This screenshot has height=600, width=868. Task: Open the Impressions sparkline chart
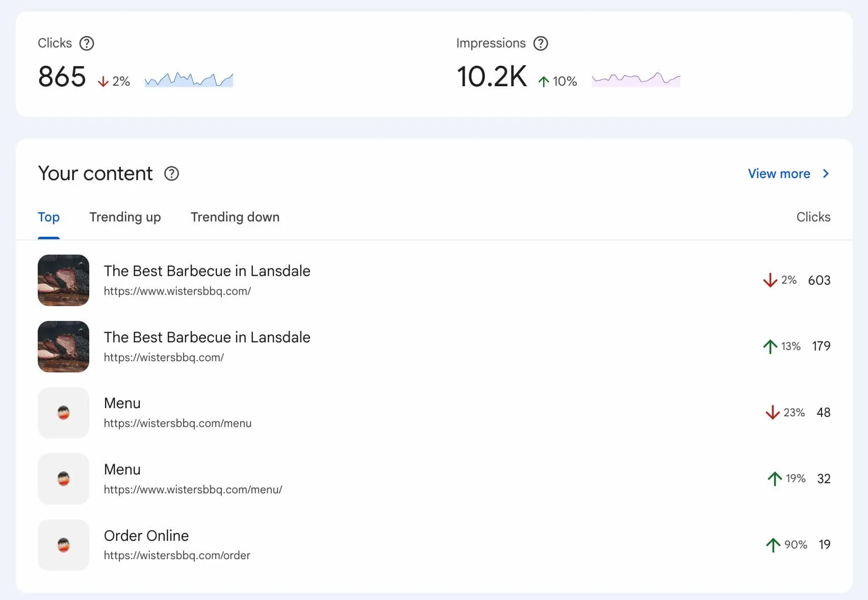[636, 79]
